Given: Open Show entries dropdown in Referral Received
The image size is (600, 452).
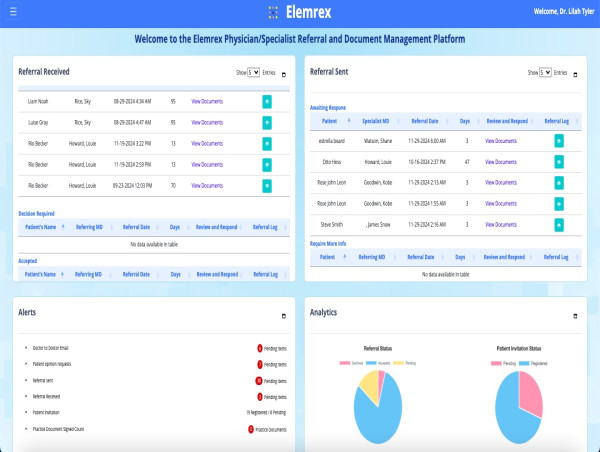Looking at the screenshot, I should (253, 72).
